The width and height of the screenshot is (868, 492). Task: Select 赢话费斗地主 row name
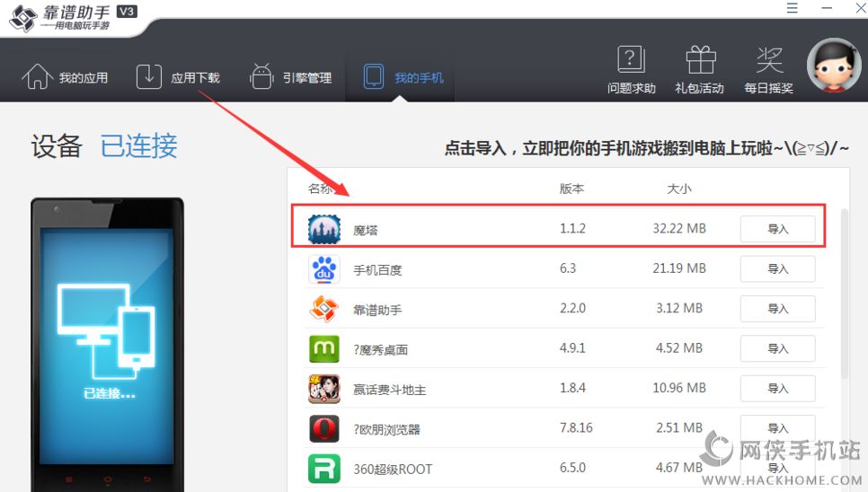(x=390, y=389)
